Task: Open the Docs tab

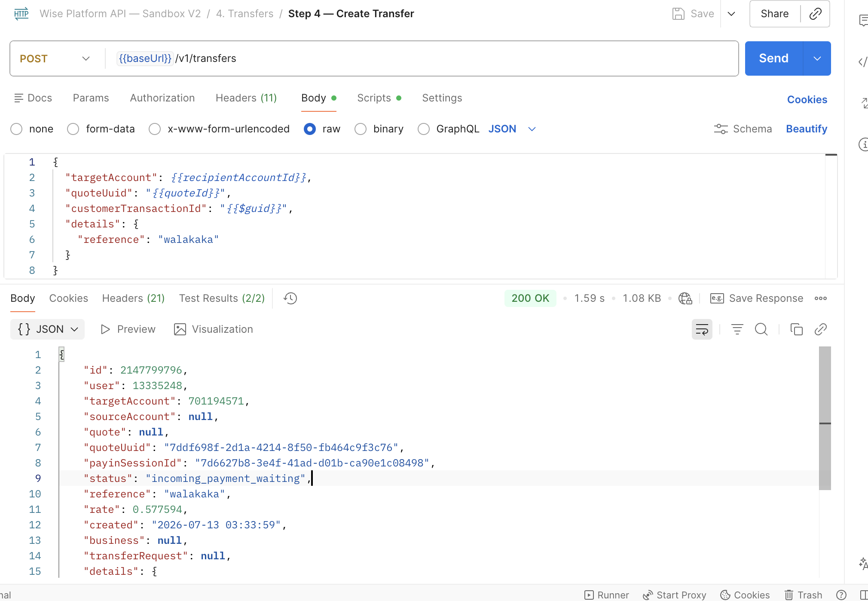Action: tap(33, 98)
